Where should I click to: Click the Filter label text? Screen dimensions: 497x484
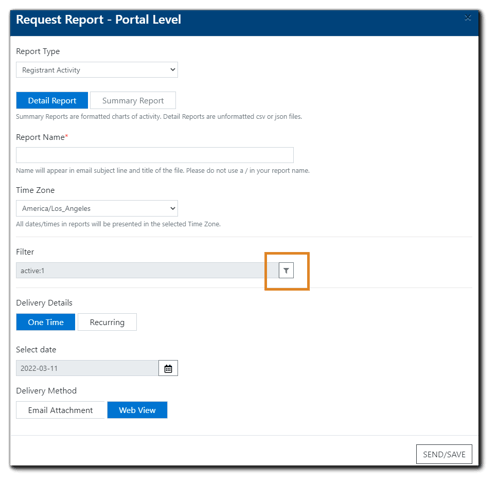point(25,252)
